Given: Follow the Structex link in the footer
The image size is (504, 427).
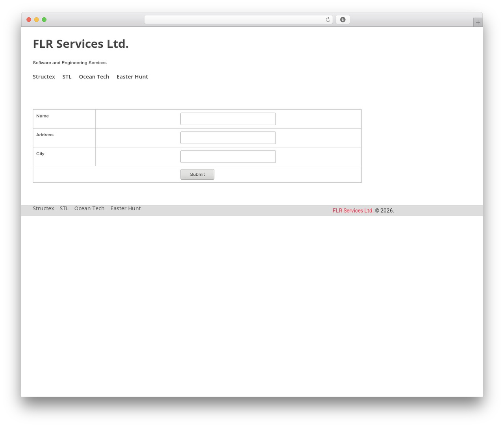Looking at the screenshot, I should [x=43, y=208].
